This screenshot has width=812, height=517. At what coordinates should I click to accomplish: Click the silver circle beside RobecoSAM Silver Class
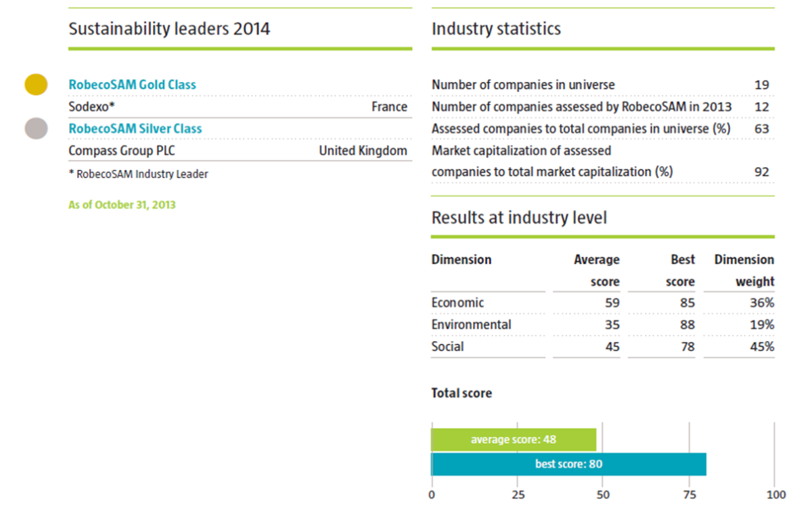point(36,128)
